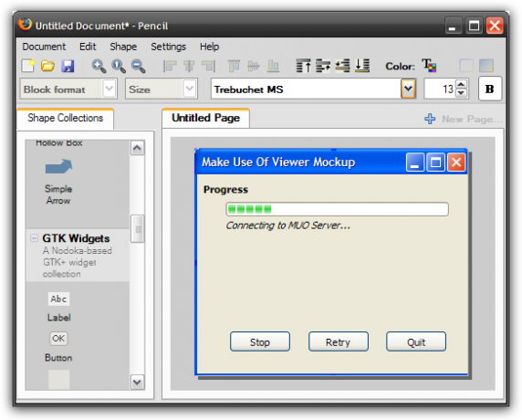Viewport: 522px width, 420px height.
Task: Click the mockup window's maximize button
Action: coord(436,163)
